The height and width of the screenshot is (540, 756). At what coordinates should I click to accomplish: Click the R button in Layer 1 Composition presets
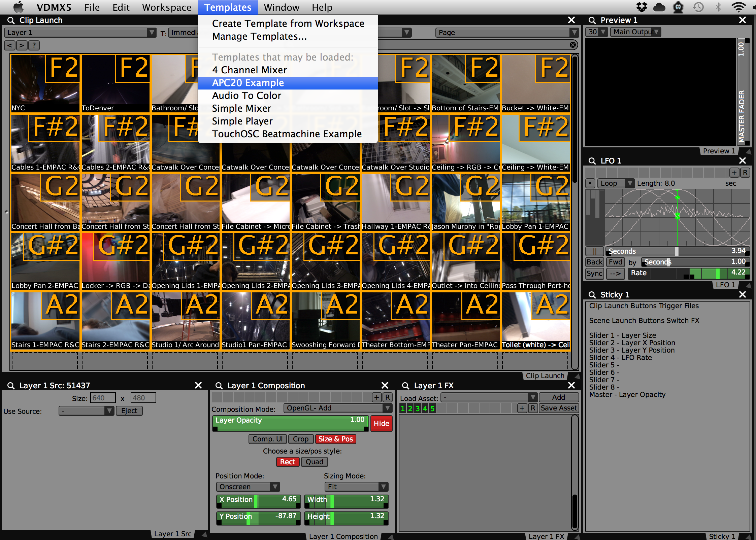tap(388, 397)
